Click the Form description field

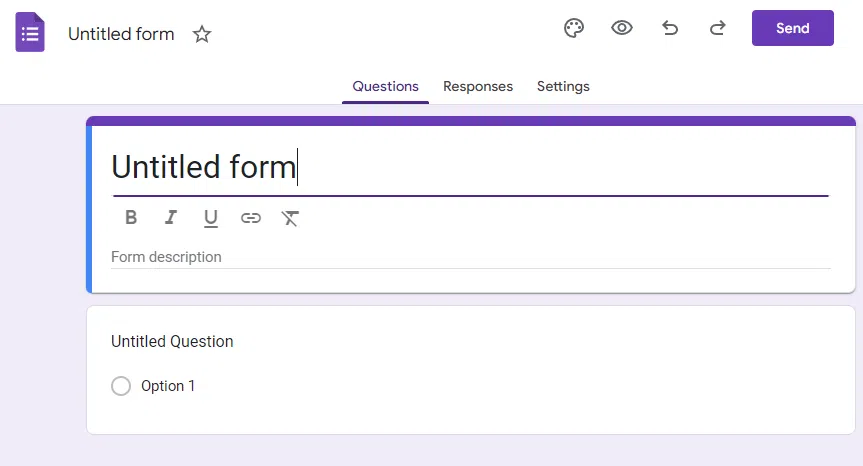[471, 257]
